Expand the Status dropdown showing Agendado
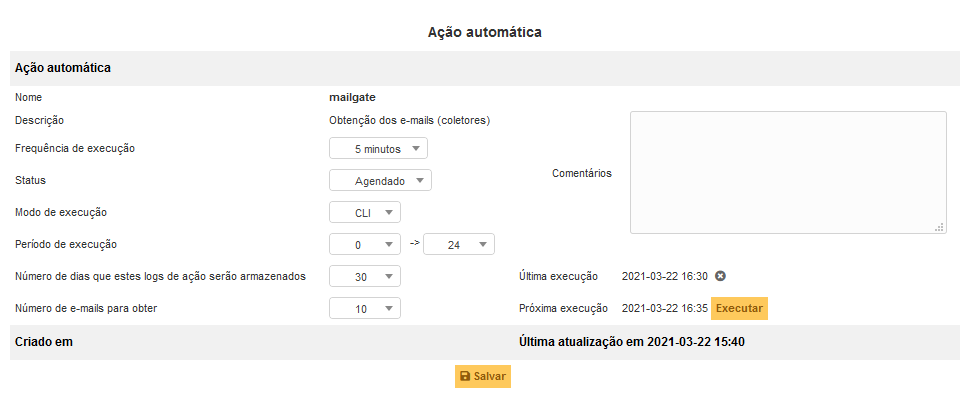This screenshot has width=975, height=411. pyautogui.click(x=380, y=181)
